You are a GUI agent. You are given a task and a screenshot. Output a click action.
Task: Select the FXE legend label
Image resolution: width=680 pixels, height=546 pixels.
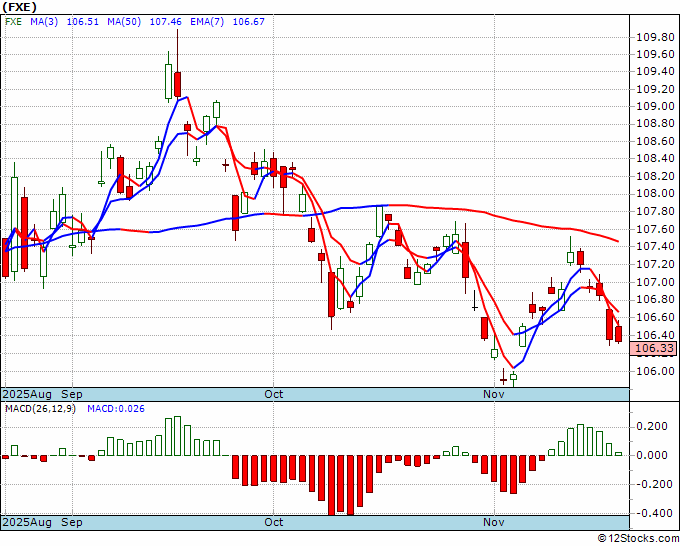[13, 22]
